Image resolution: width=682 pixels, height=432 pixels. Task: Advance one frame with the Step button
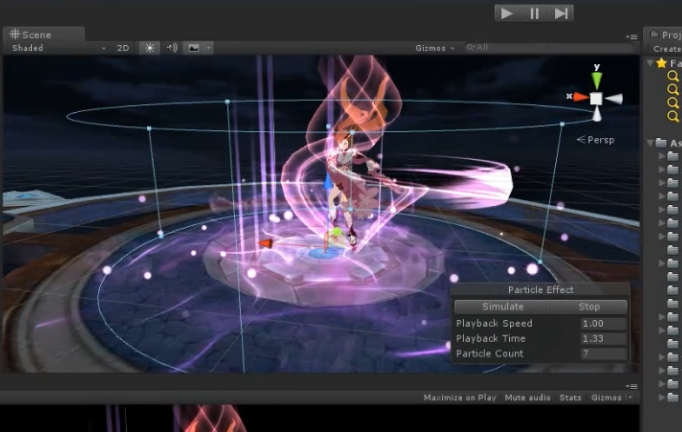point(561,13)
